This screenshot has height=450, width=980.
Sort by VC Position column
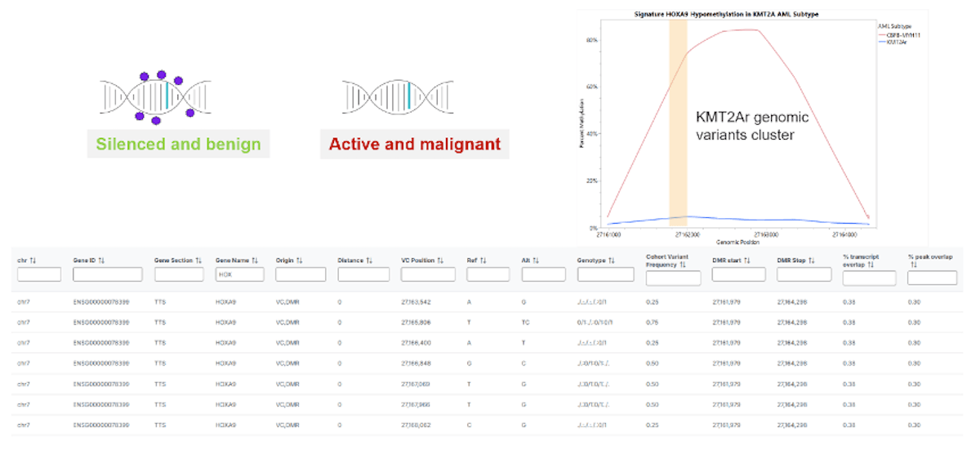(440, 261)
